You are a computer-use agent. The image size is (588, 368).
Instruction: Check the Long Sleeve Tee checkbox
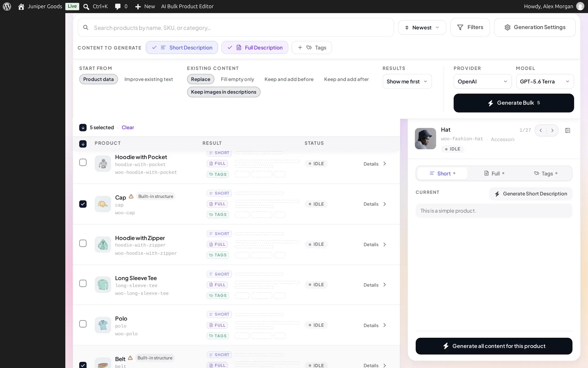83,283
